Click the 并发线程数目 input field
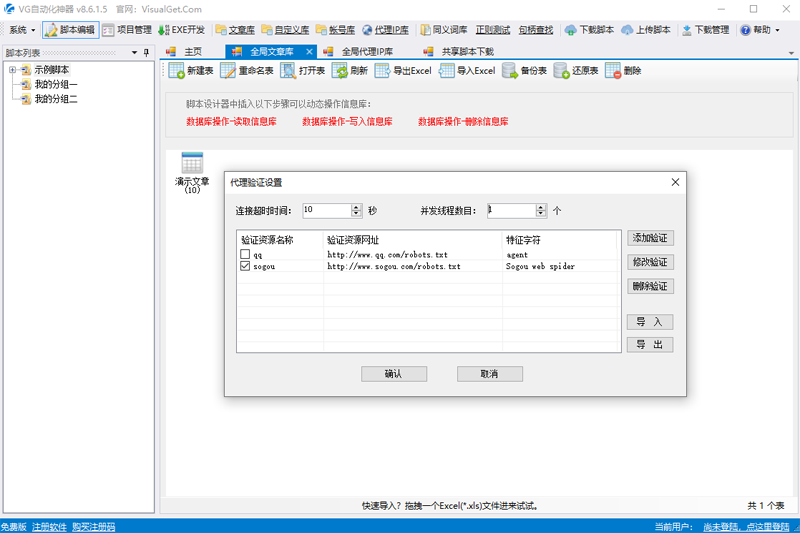This screenshot has height=533, width=800. 510,211
